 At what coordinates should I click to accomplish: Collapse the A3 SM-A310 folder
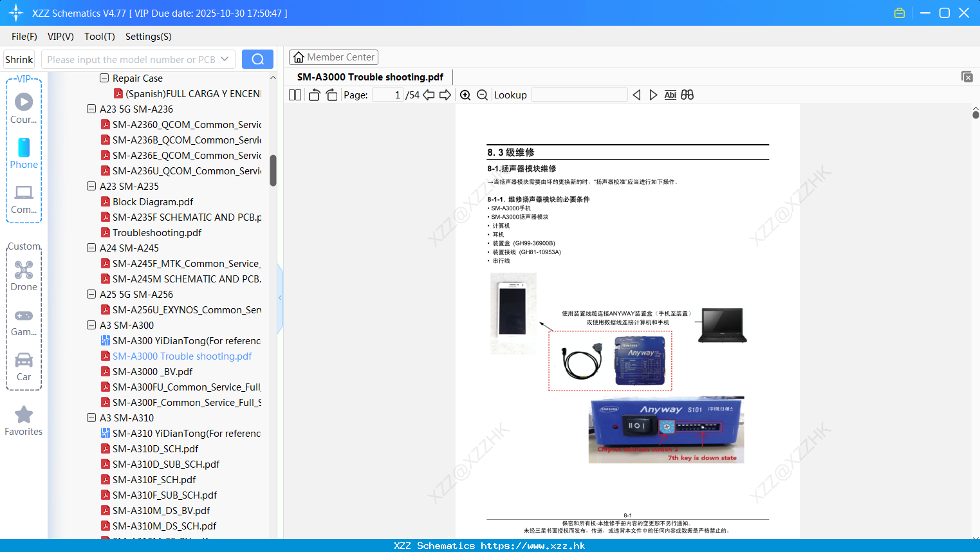[x=91, y=418]
